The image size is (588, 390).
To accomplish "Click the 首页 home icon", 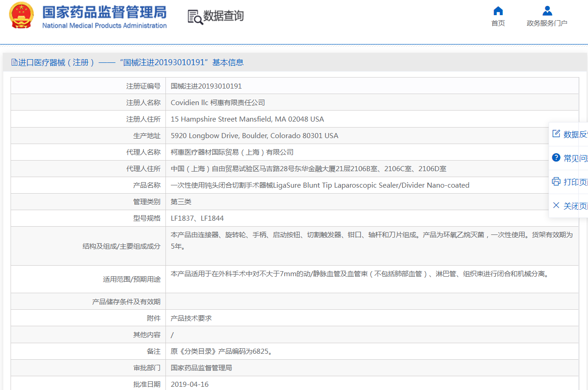I will coord(498,11).
